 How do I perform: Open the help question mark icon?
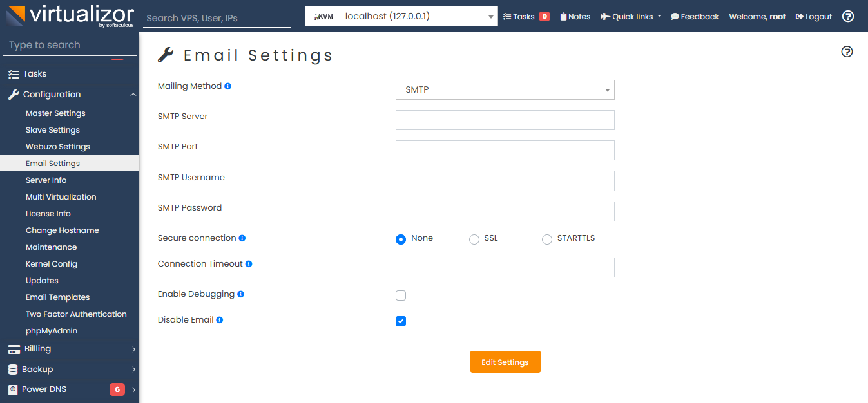click(x=847, y=16)
